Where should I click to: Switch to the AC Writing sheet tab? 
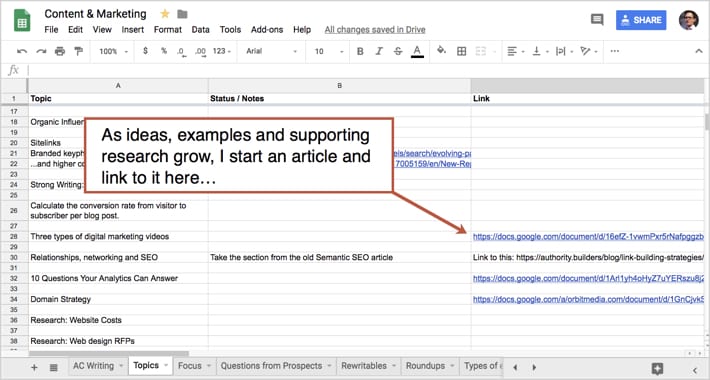tap(93, 366)
